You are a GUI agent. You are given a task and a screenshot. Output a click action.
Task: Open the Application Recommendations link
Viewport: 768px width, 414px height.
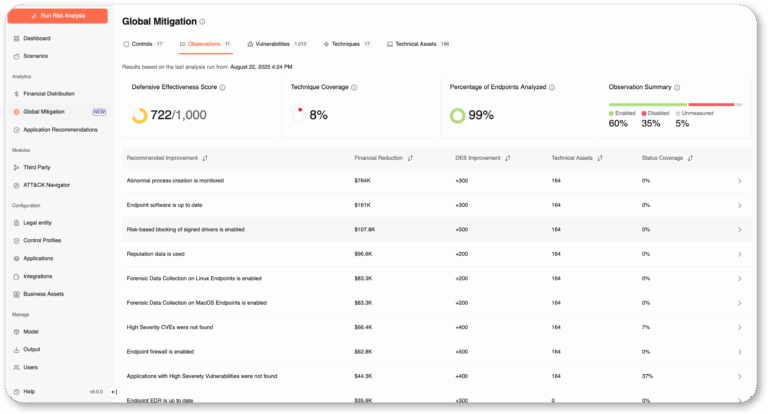coord(60,130)
